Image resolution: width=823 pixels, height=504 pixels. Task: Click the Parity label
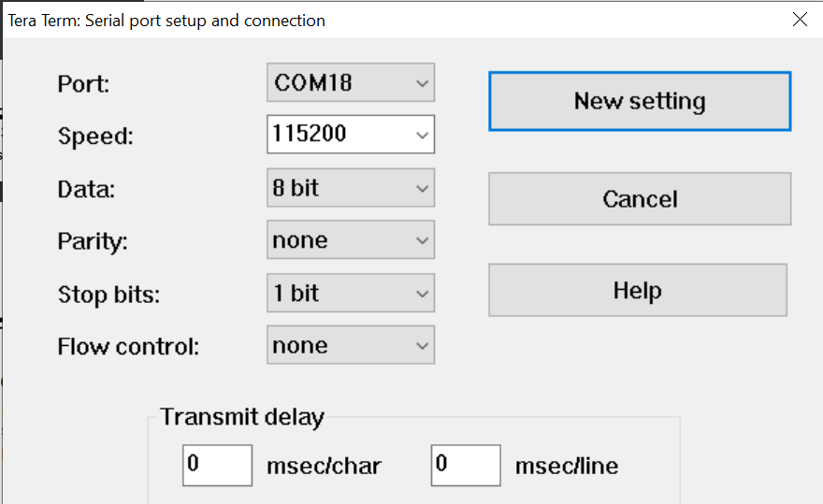pyautogui.click(x=93, y=241)
